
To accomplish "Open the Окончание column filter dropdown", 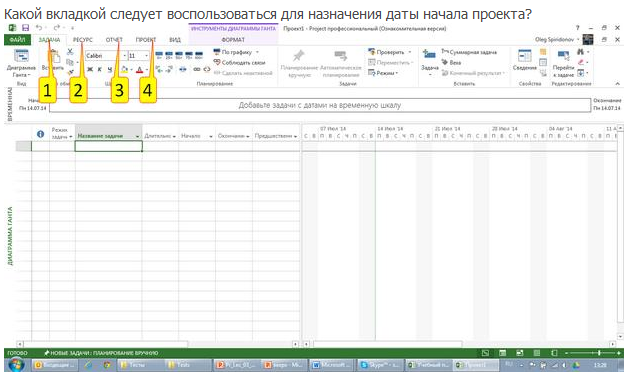I will point(248,136).
